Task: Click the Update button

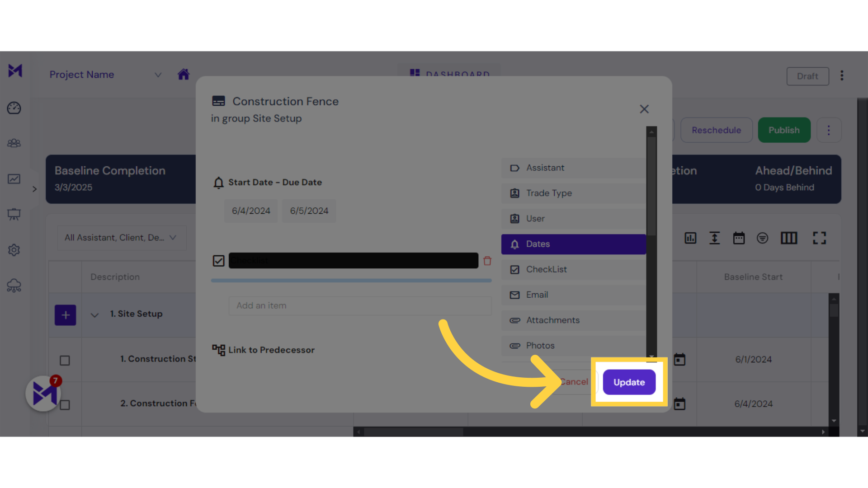Action: [x=628, y=382]
